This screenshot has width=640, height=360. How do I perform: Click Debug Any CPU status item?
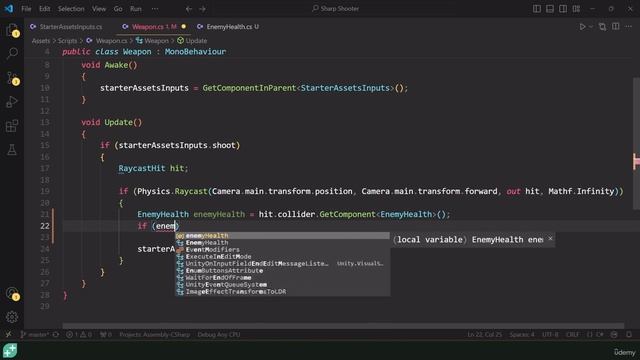pyautogui.click(x=219, y=335)
